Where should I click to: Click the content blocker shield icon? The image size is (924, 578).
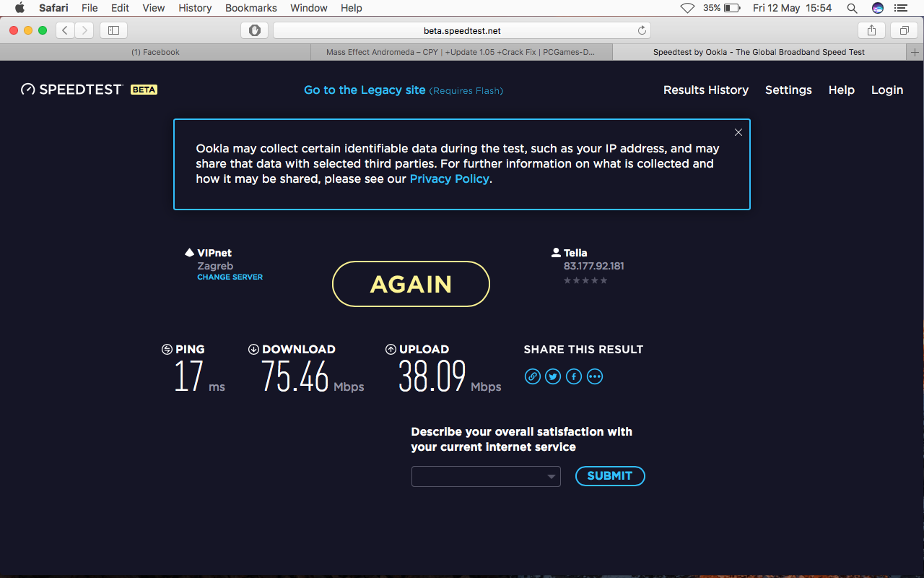254,30
